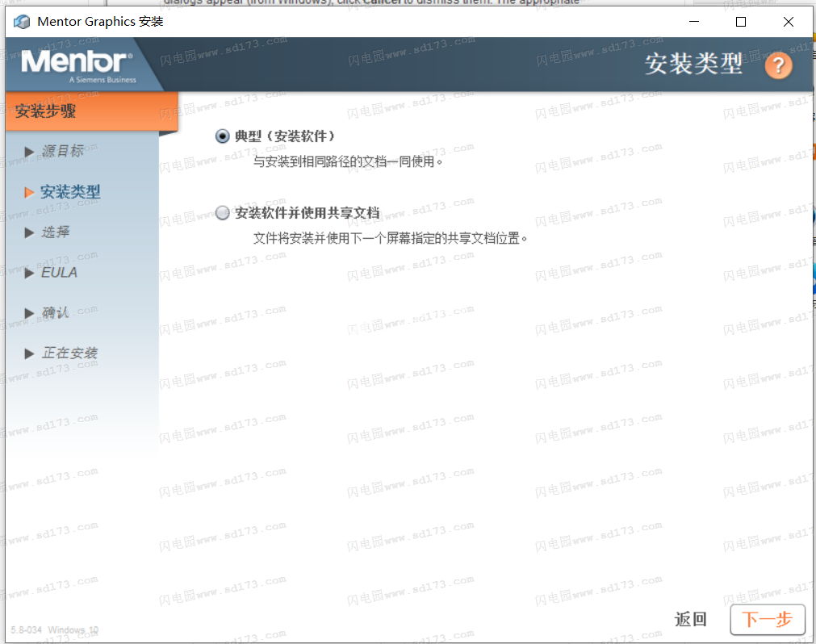The image size is (816, 644).
Task: Click the orange arrow beside 安装类型 step
Action: click(30, 192)
